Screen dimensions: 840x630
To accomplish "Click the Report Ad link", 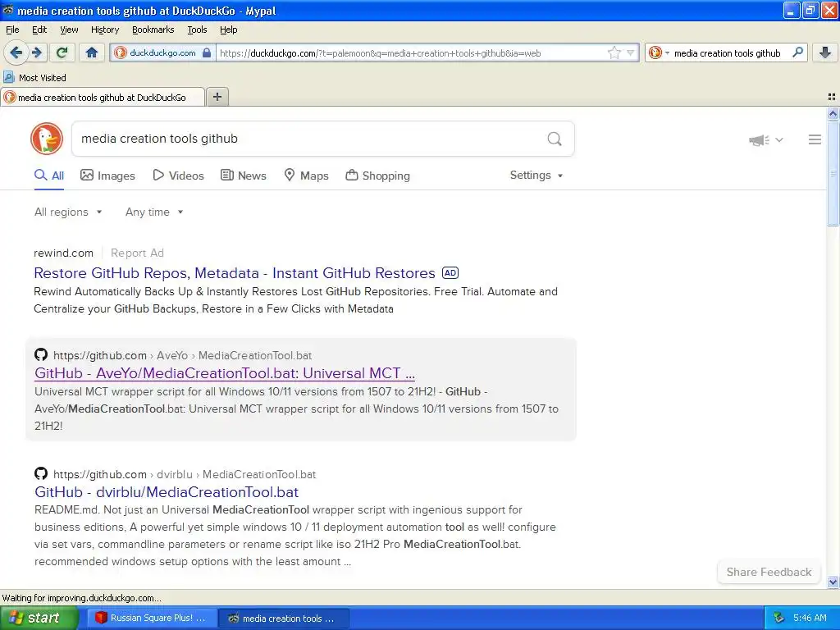I will tap(137, 253).
